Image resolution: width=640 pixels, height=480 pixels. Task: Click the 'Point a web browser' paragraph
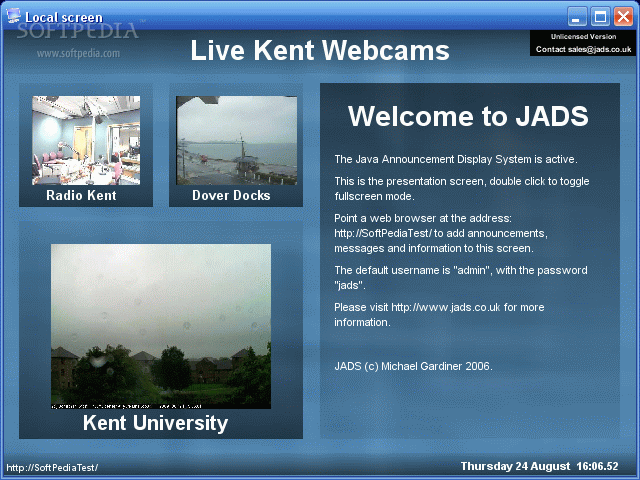pyautogui.click(x=441, y=233)
